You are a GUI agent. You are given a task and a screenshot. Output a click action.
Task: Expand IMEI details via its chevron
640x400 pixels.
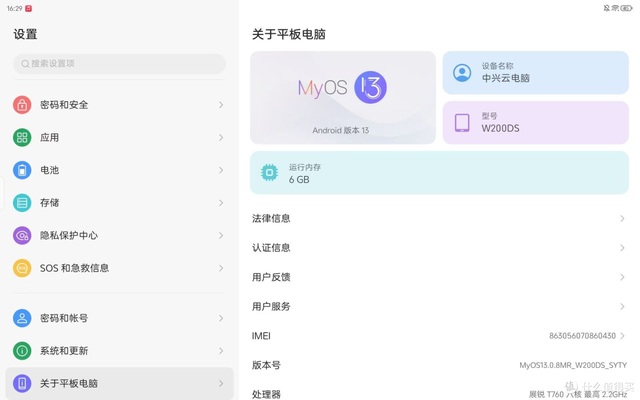(622, 336)
